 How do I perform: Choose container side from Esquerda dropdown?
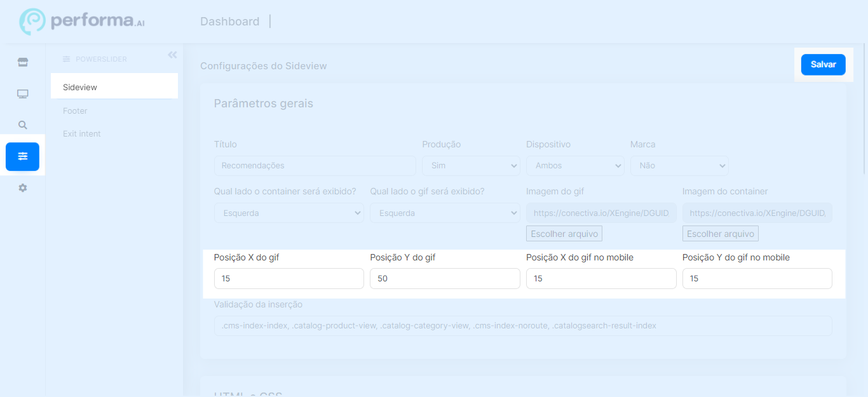(x=288, y=213)
